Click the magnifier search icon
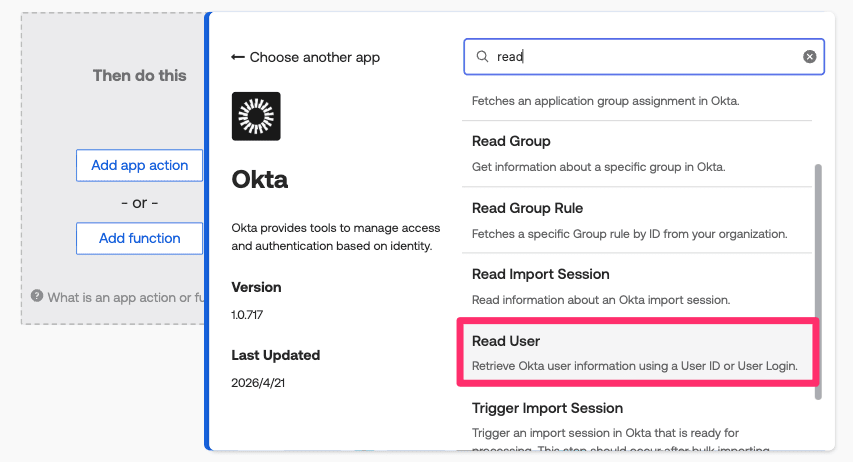The height and width of the screenshot is (462, 853). point(482,57)
